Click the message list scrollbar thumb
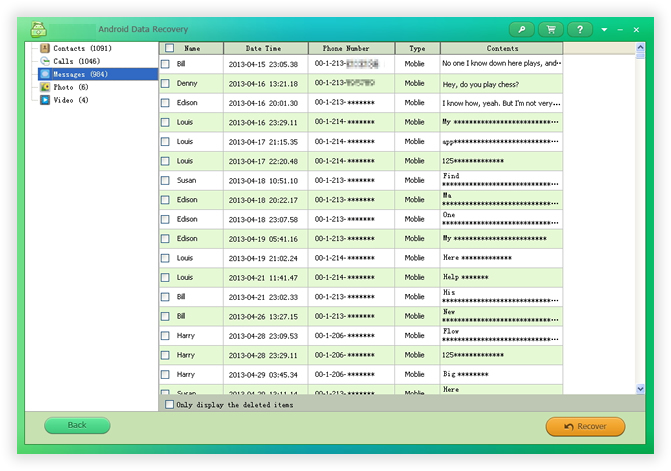671x471 pixels. [640, 56]
